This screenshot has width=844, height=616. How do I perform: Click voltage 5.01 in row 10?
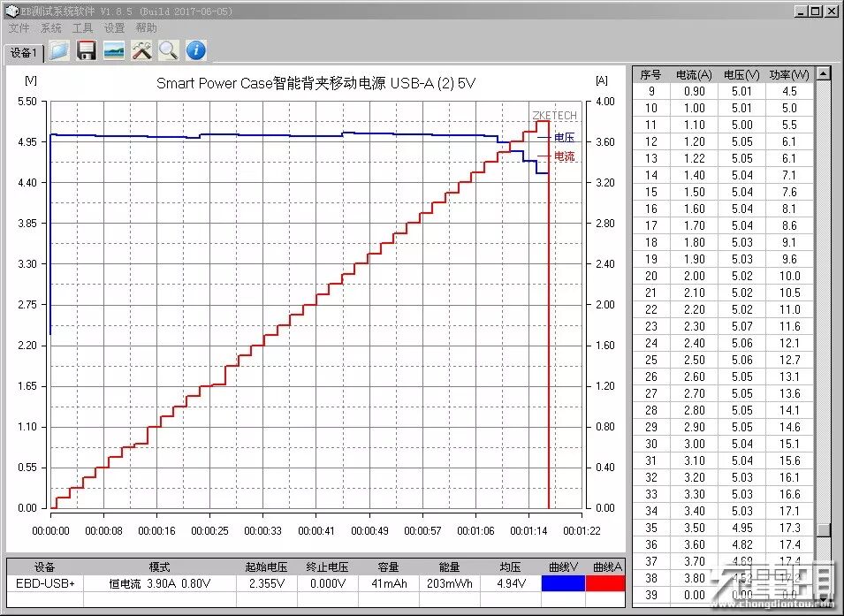click(741, 108)
